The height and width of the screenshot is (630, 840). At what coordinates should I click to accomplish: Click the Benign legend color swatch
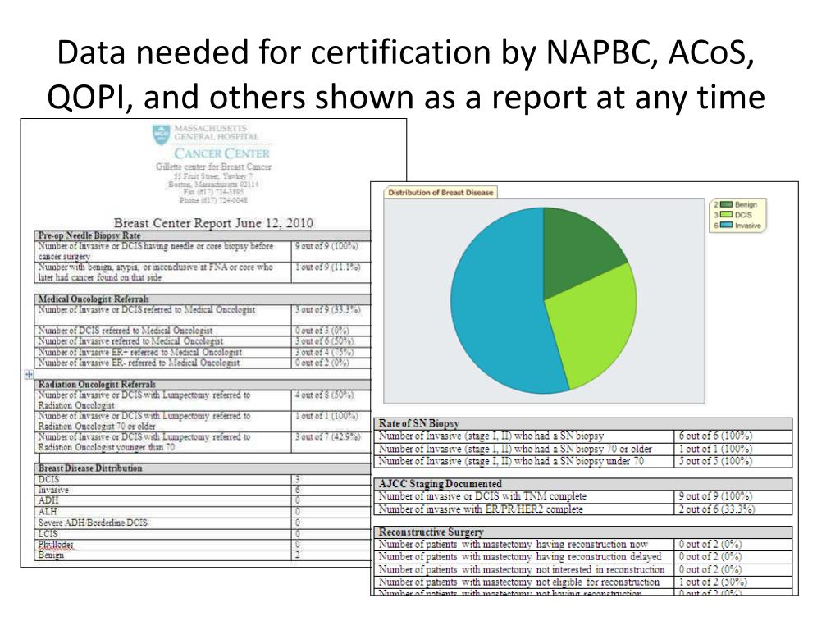click(x=727, y=204)
